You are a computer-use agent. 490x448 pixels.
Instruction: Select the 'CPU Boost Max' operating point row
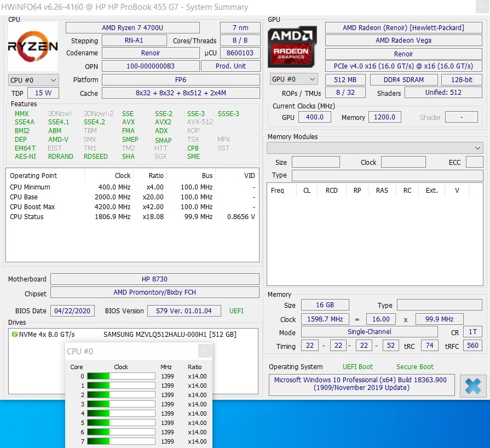point(132,207)
